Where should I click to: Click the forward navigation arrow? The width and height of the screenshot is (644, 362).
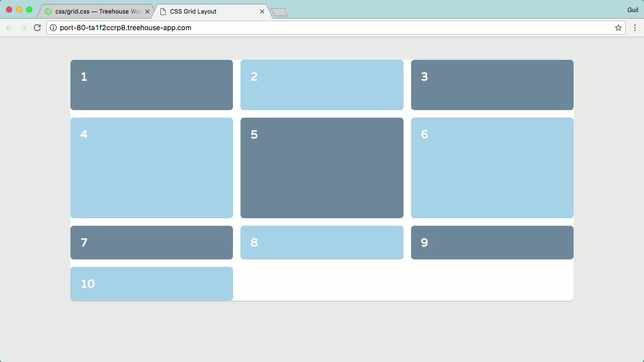(23, 28)
